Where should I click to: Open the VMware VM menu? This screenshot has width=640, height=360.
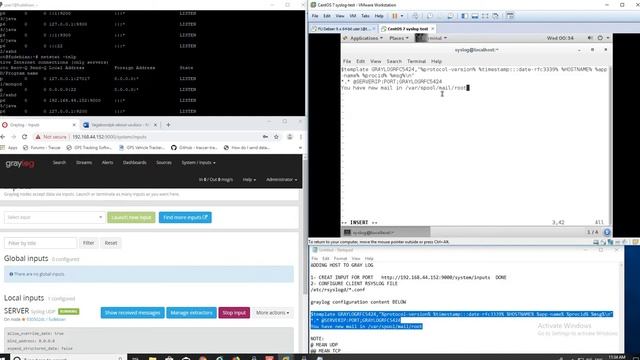[353, 16]
